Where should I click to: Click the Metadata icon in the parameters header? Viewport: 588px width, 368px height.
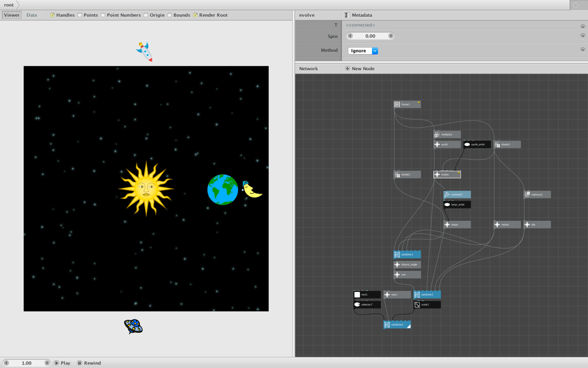348,15
